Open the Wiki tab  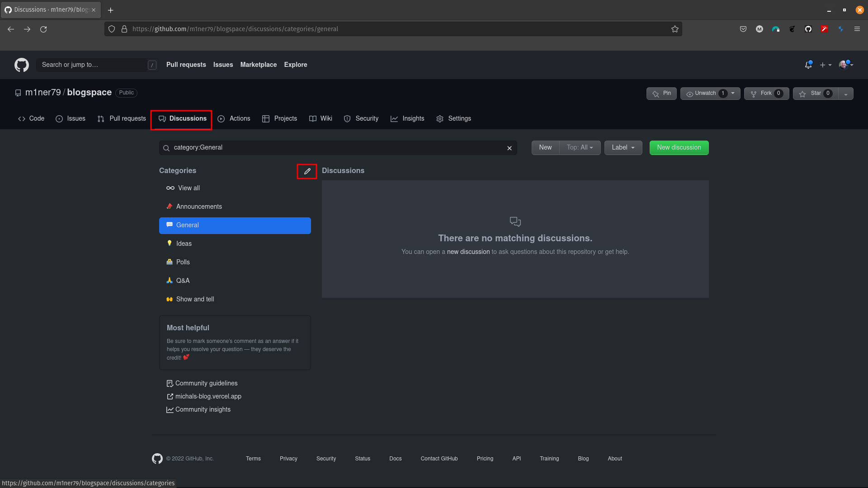coord(321,119)
